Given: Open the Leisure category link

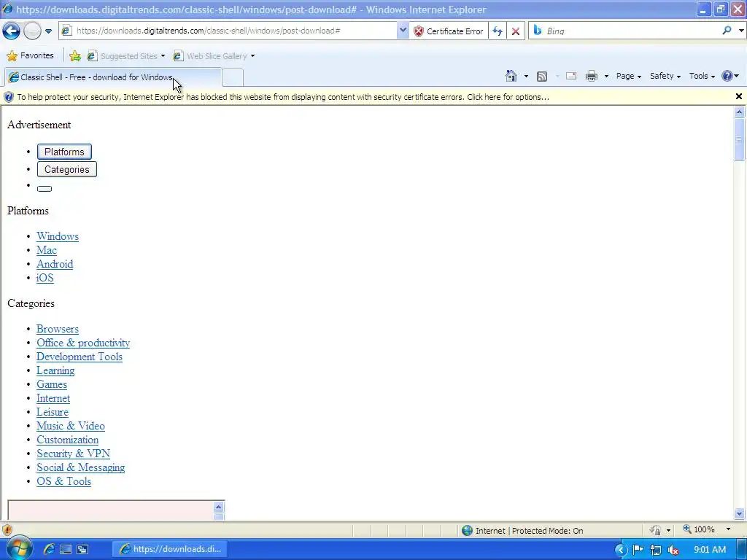Looking at the screenshot, I should point(53,412).
